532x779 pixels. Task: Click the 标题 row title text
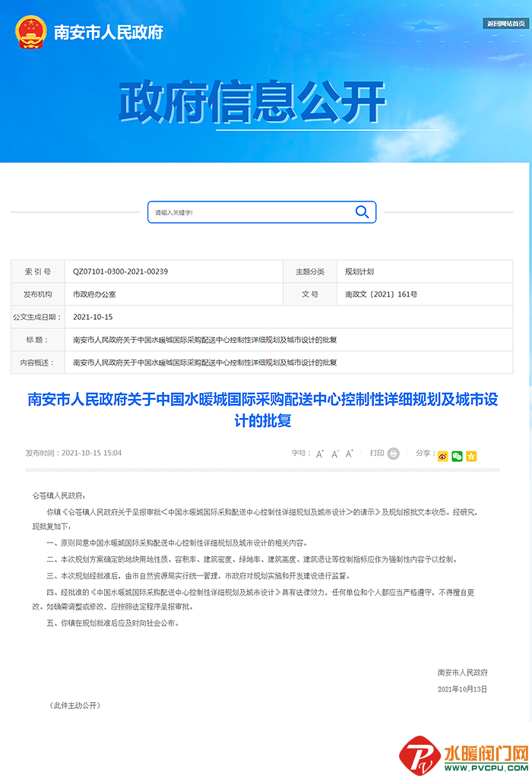click(205, 340)
